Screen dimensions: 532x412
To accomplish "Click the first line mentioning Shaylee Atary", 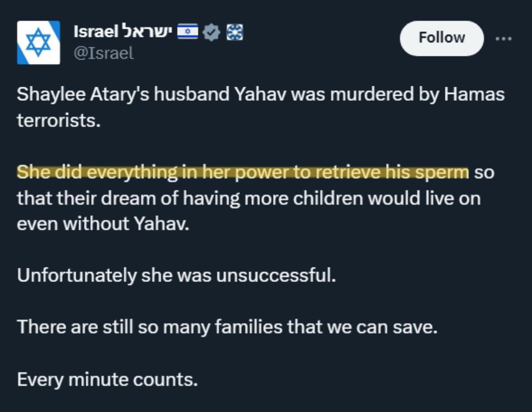I will click(260, 95).
